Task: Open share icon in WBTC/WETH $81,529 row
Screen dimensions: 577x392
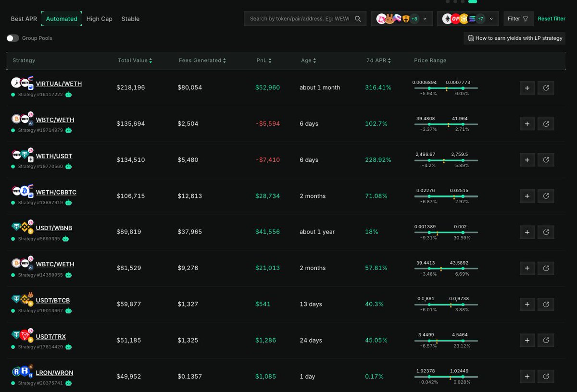Action: [x=546, y=268]
